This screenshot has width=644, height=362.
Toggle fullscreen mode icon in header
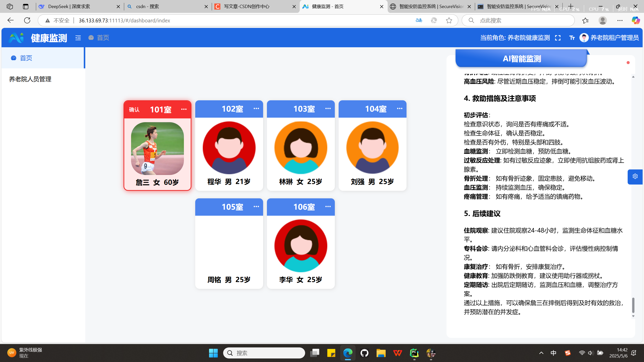[x=558, y=38]
